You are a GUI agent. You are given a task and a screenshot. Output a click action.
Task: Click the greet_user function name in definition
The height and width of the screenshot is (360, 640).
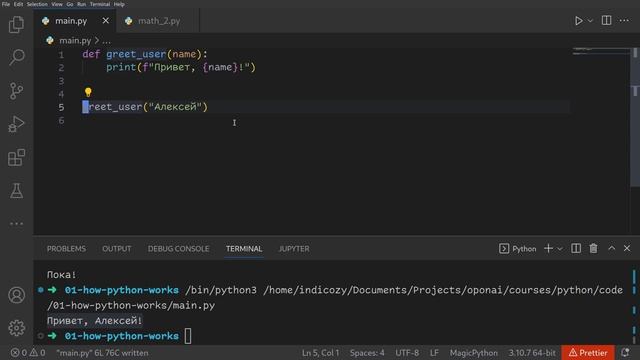[x=136, y=54]
